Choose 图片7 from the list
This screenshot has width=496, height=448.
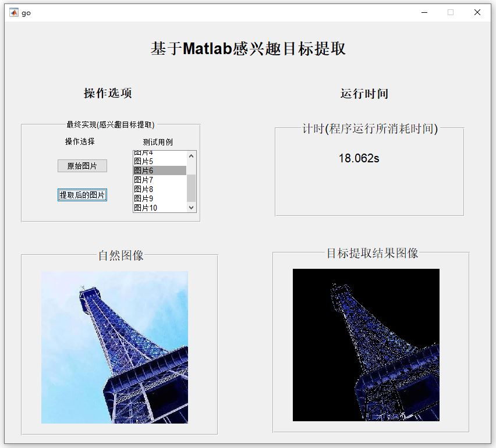(160, 180)
